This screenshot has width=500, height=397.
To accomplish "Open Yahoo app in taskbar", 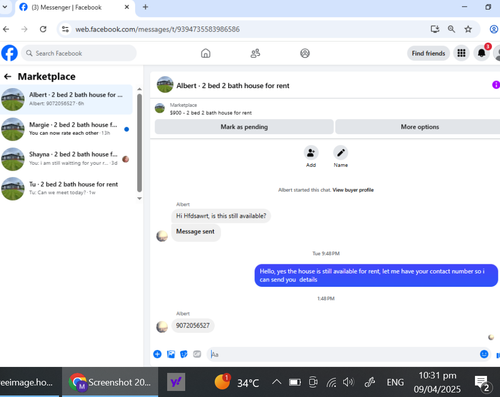I will [x=176, y=382].
